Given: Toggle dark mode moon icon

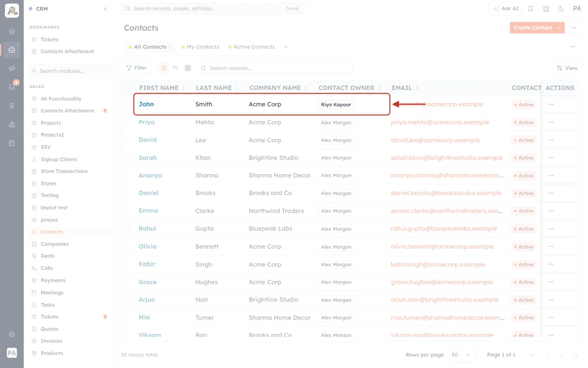Looking at the screenshot, I should point(561,9).
